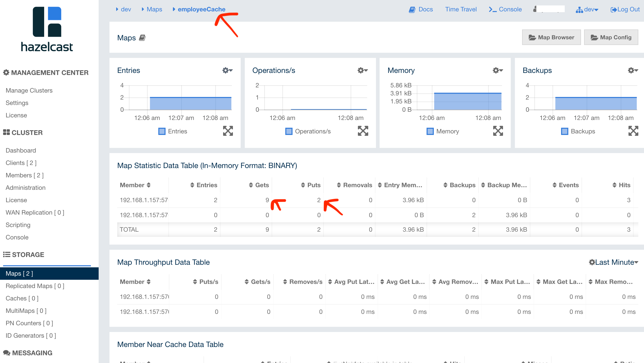The width and height of the screenshot is (644, 363).
Task: Log out of Management Center
Action: tap(625, 10)
